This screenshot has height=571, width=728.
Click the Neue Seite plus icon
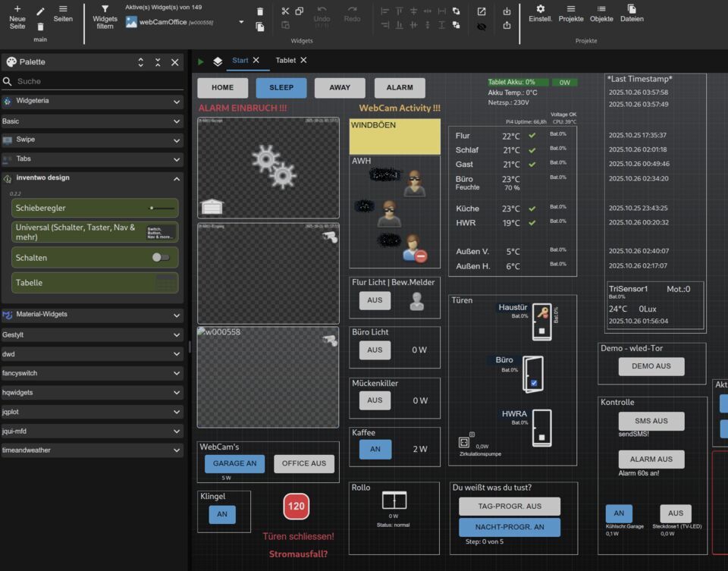tap(17, 8)
